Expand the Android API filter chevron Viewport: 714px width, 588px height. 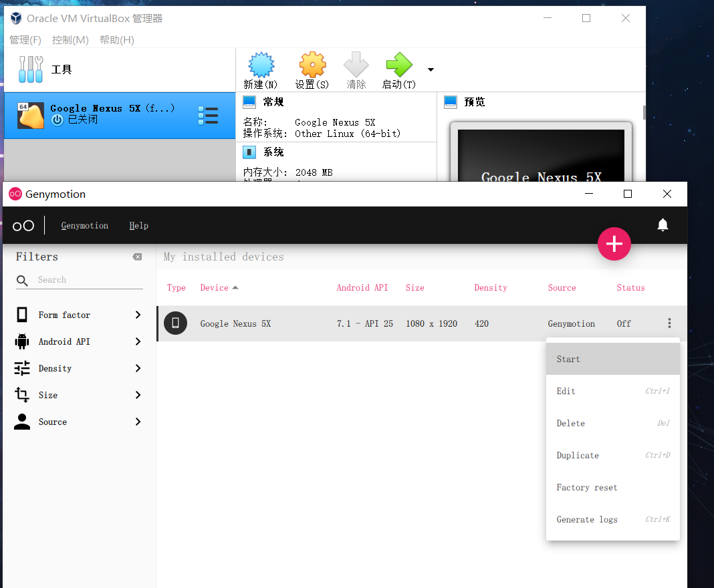point(138,342)
